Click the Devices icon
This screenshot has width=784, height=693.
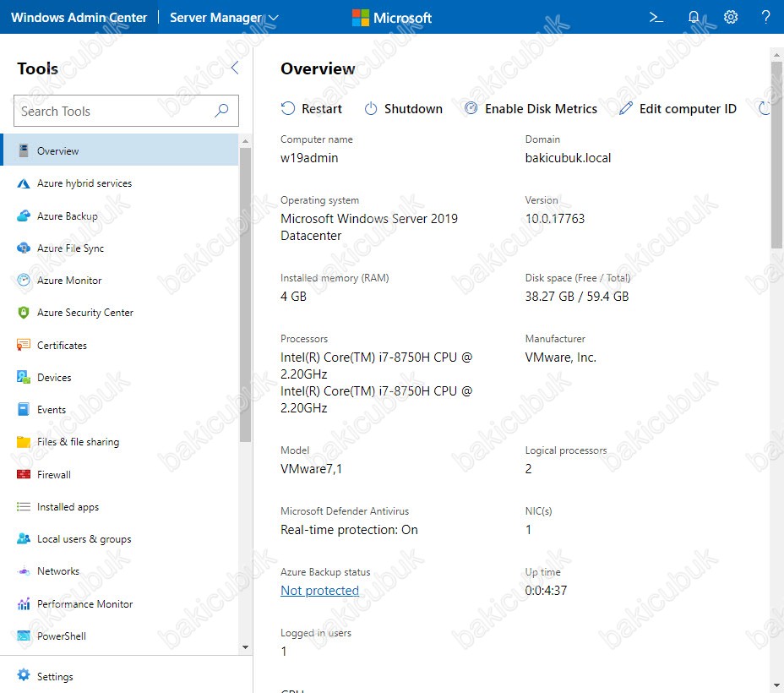(24, 377)
